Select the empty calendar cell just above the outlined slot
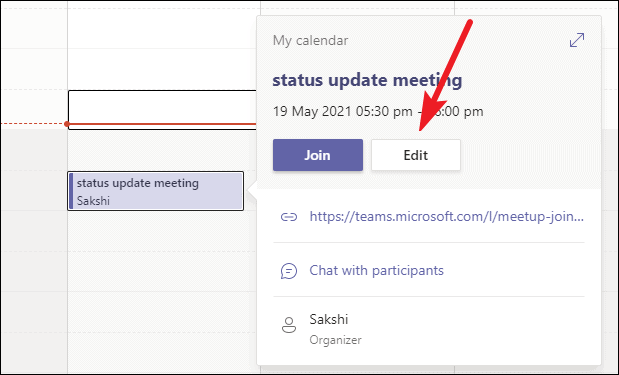This screenshot has height=375, width=619. coord(164,69)
